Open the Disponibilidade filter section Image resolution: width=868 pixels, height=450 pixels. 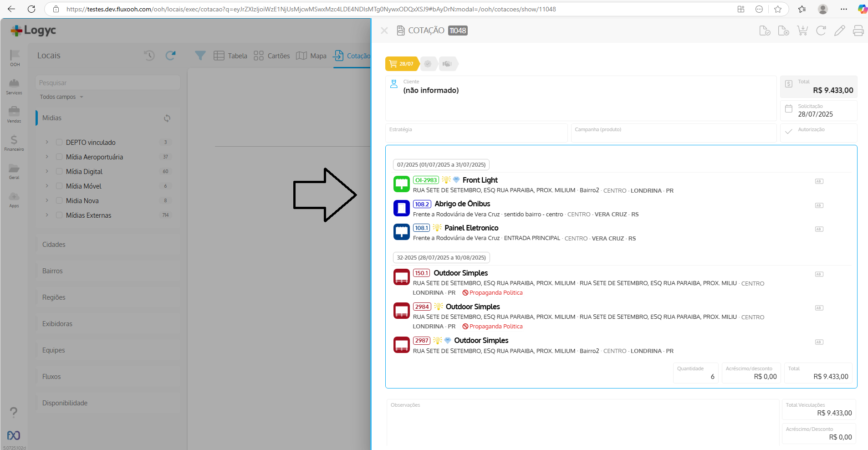pos(65,403)
